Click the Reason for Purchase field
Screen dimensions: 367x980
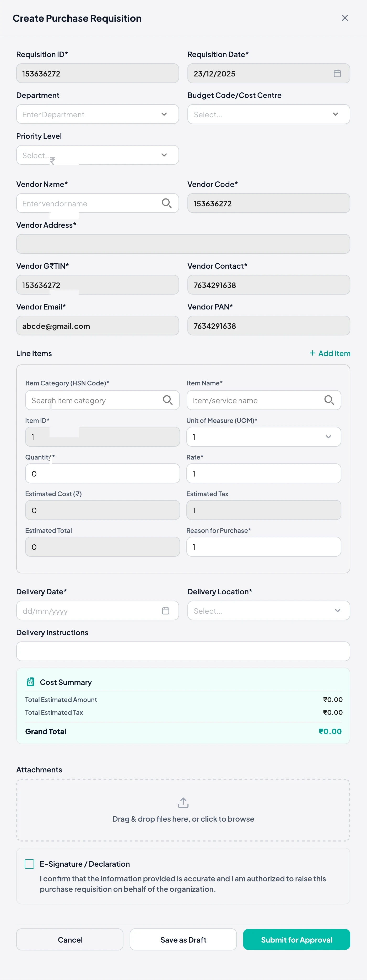tap(263, 547)
